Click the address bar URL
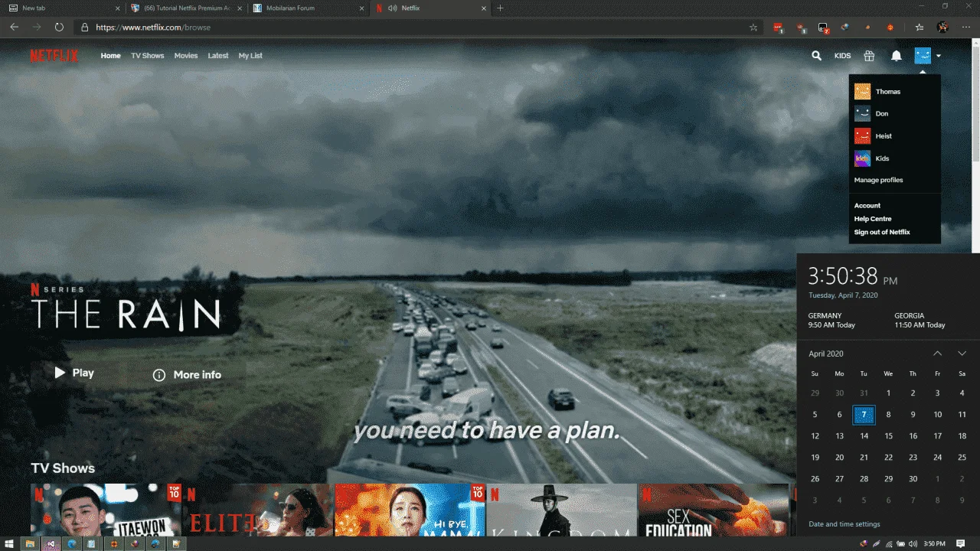Viewport: 980px width, 551px height. 153,28
